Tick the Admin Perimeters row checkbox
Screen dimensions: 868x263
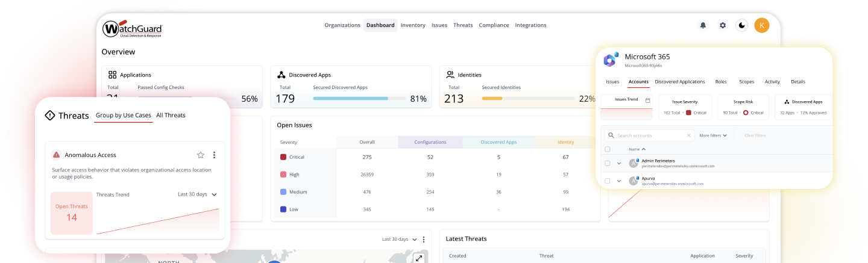pos(608,163)
